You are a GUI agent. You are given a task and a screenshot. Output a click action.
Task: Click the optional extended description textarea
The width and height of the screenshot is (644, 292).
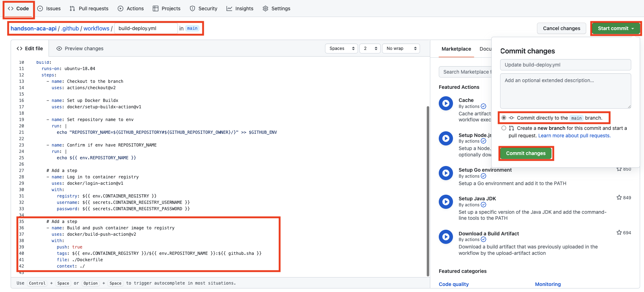point(566,91)
